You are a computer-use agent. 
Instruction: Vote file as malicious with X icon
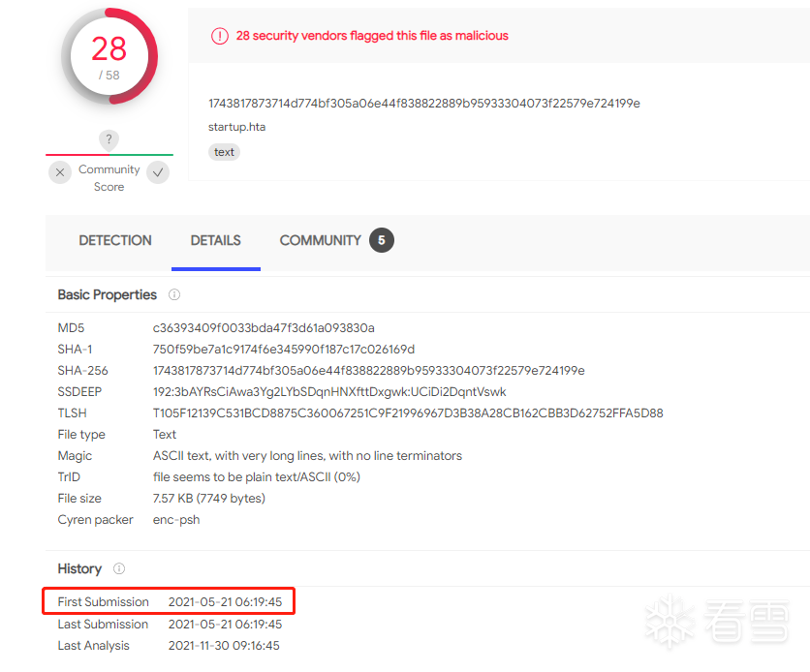[60, 172]
